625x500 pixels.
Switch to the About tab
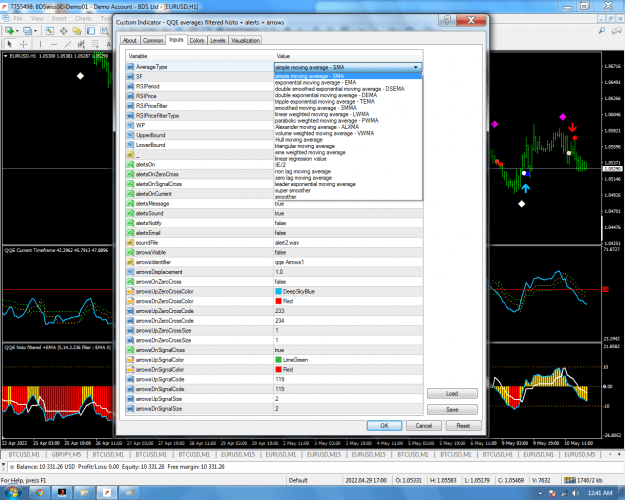[130, 40]
